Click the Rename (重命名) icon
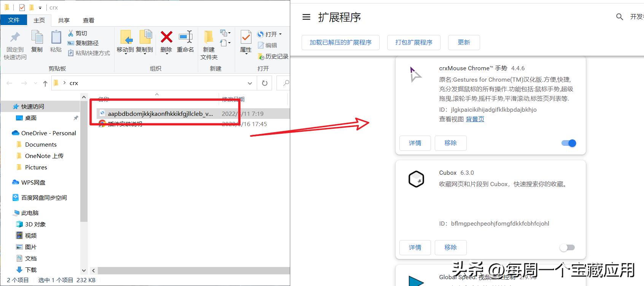Image resolution: width=644 pixels, height=286 pixels. point(186,37)
